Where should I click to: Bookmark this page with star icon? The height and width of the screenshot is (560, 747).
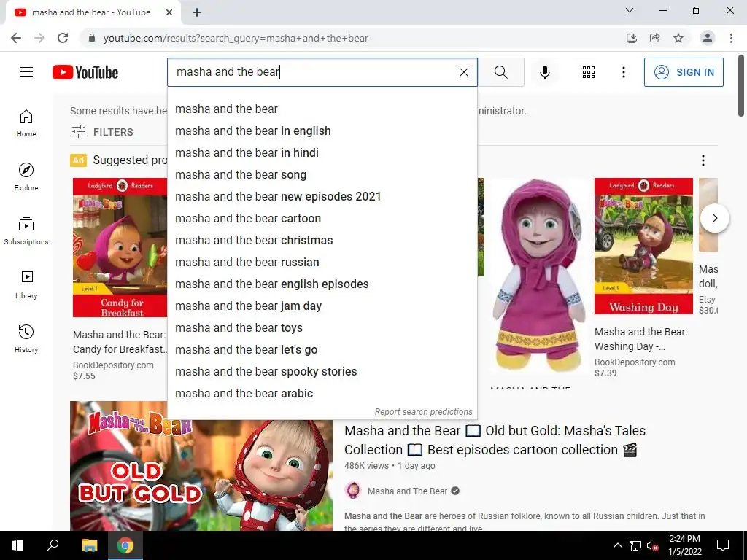pyautogui.click(x=678, y=38)
